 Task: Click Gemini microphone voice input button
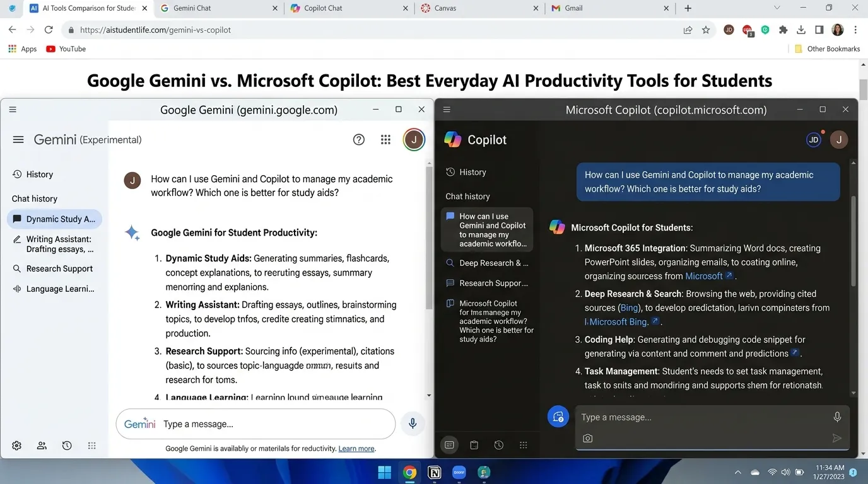click(413, 423)
